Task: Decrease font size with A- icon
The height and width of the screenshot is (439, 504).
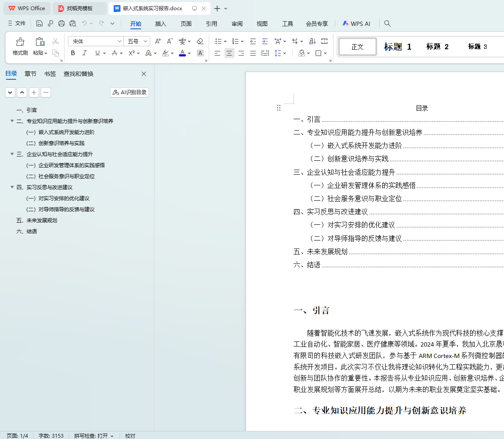Action: coord(170,41)
